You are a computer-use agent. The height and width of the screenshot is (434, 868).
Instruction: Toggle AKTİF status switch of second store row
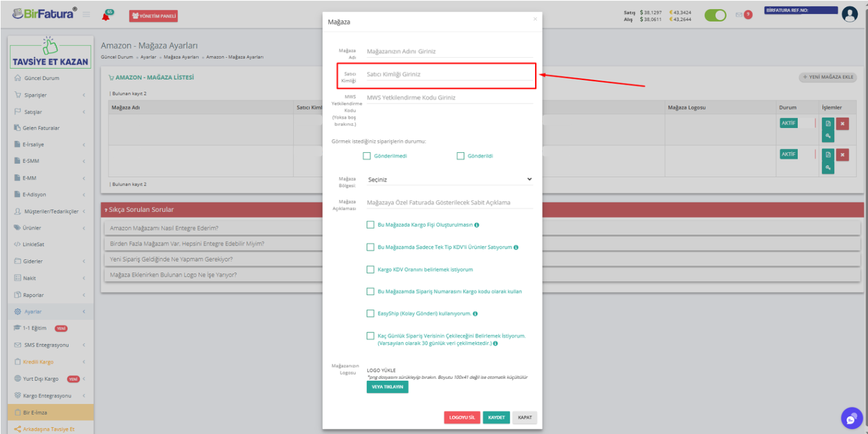[x=797, y=154]
